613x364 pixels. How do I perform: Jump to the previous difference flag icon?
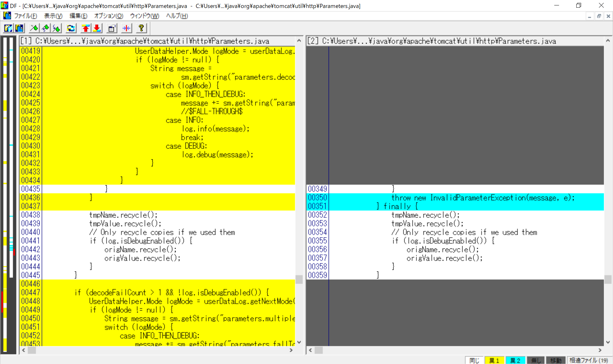pos(45,28)
